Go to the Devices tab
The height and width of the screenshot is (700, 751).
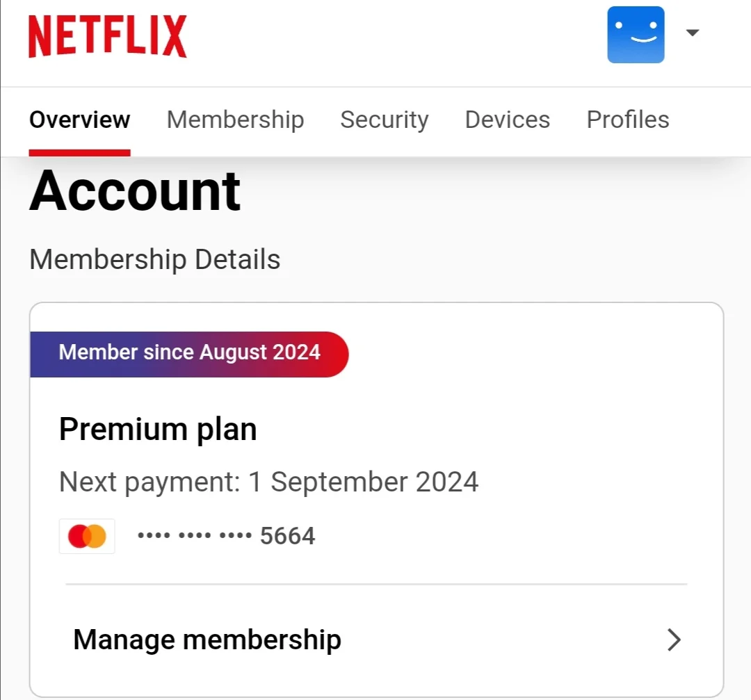(x=507, y=120)
